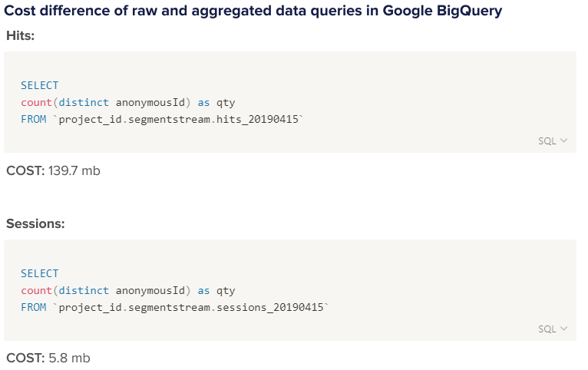The height and width of the screenshot is (370, 588).
Task: Click the chevron arrow beside SQL in Hits block
Action: (563, 140)
